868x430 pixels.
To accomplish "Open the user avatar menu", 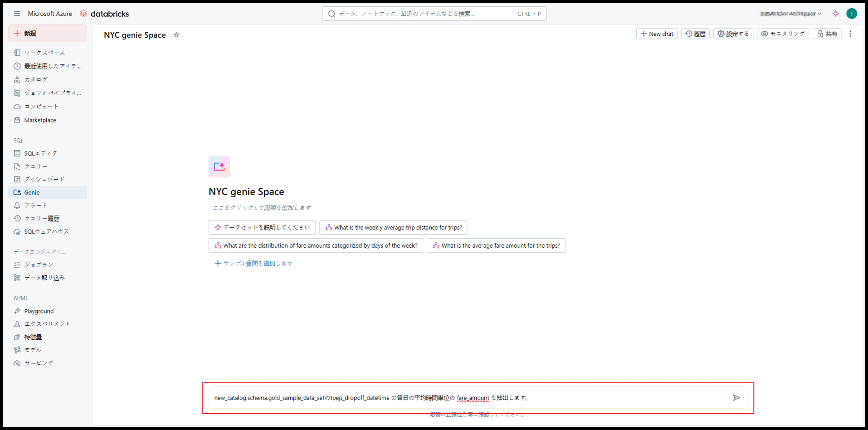I will [852, 14].
